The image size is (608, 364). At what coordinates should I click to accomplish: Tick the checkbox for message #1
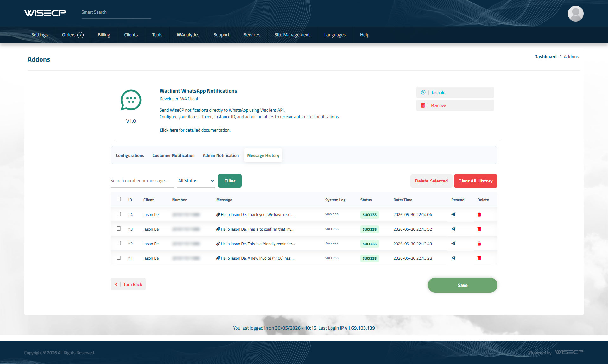[119, 258]
